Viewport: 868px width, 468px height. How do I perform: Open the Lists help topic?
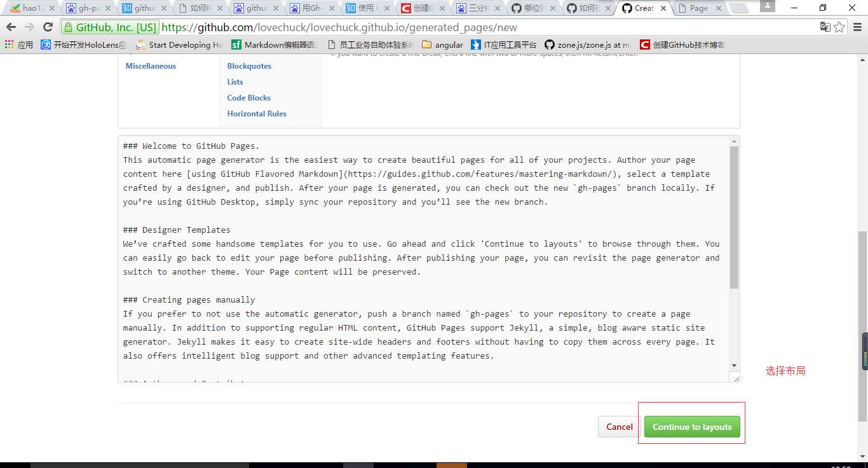[235, 82]
